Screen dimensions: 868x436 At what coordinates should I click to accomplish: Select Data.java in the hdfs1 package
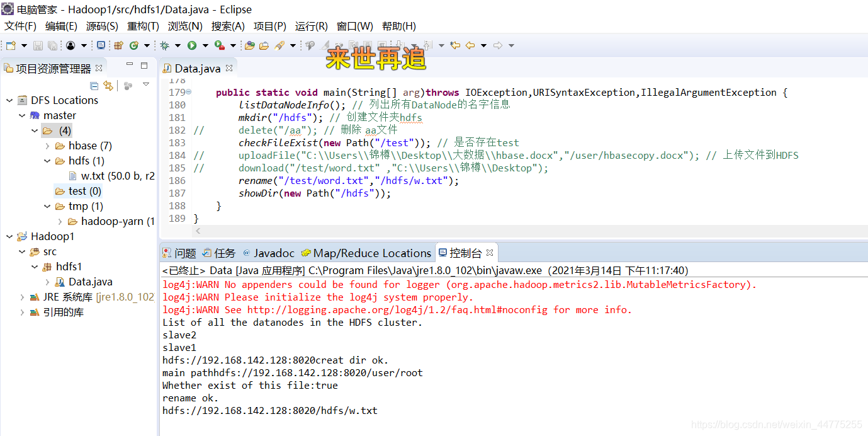click(x=84, y=282)
